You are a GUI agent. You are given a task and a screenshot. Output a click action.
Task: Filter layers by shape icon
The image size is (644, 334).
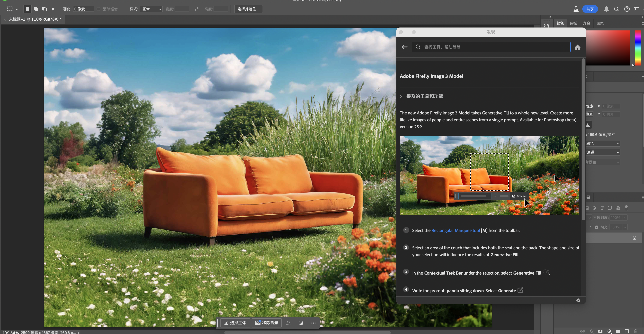pos(610,208)
